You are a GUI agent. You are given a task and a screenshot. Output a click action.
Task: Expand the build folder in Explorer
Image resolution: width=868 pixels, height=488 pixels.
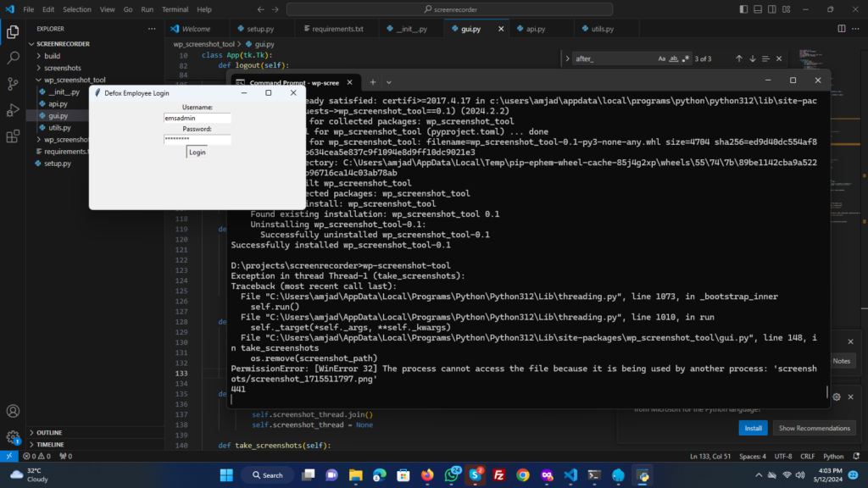pos(52,56)
